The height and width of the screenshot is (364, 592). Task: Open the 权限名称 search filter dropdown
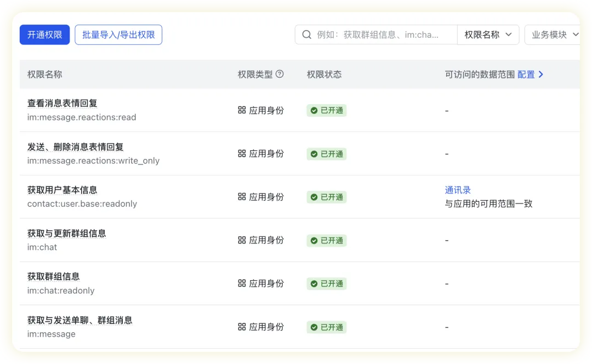(x=488, y=35)
